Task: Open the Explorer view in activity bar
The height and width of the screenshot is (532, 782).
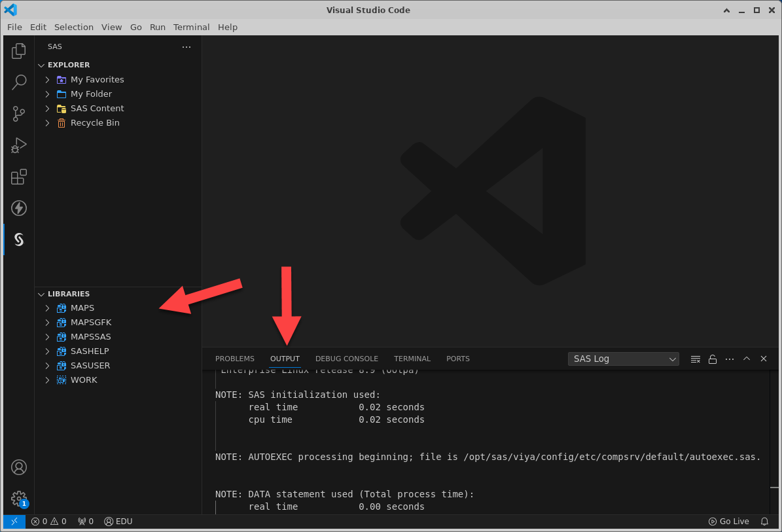Action: 19,50
